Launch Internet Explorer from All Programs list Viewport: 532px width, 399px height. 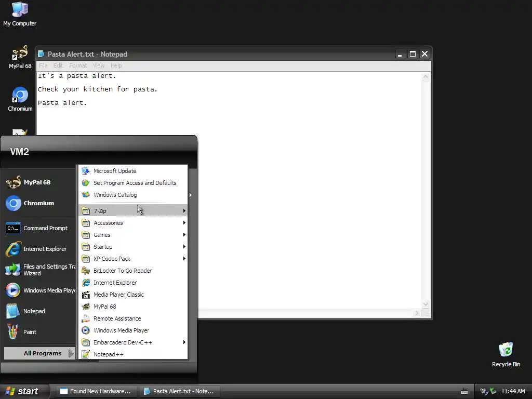(x=133, y=283)
